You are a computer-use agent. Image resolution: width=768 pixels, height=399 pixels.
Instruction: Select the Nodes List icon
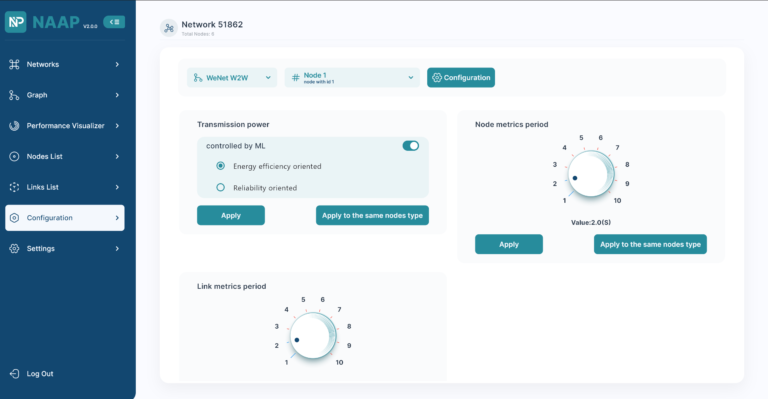[x=14, y=157]
